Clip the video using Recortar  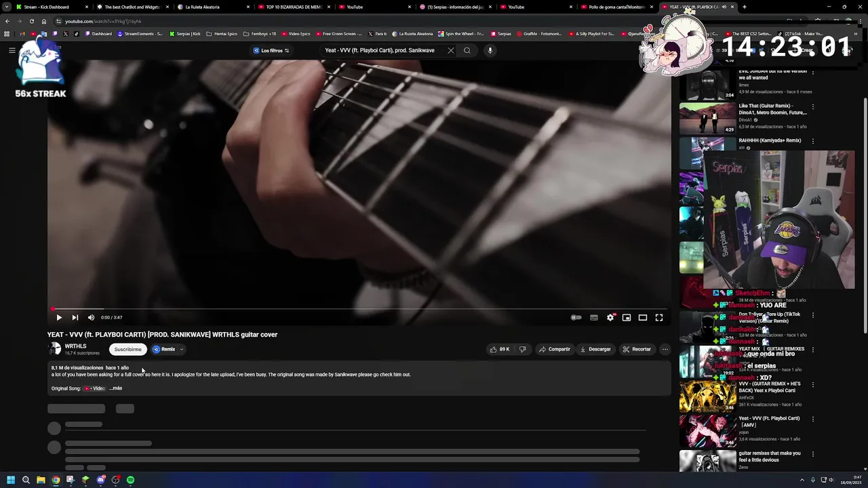[x=637, y=349]
